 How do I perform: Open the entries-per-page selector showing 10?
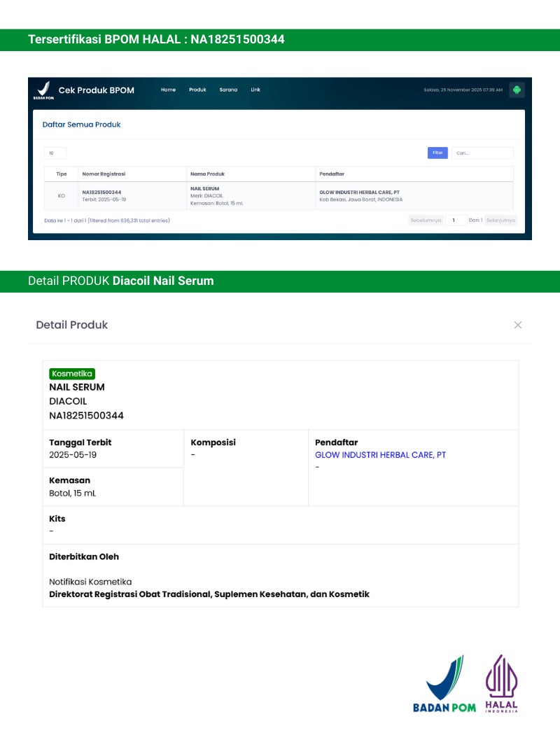(x=55, y=153)
